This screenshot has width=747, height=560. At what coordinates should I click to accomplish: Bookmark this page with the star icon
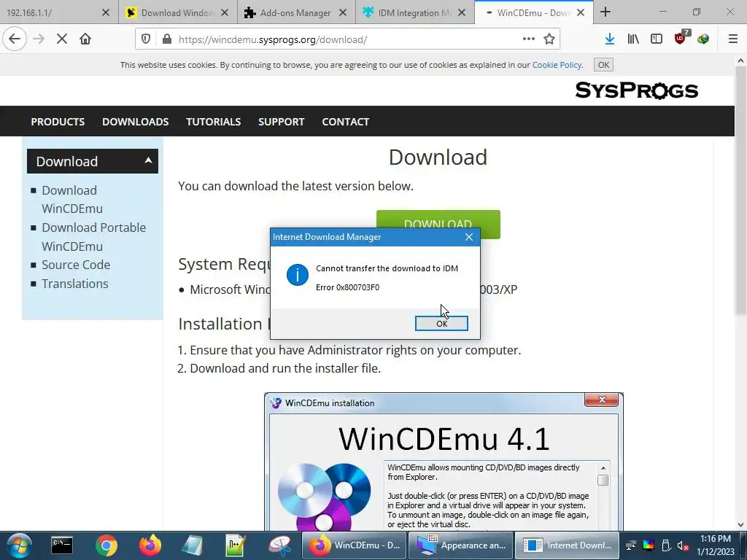pos(549,39)
